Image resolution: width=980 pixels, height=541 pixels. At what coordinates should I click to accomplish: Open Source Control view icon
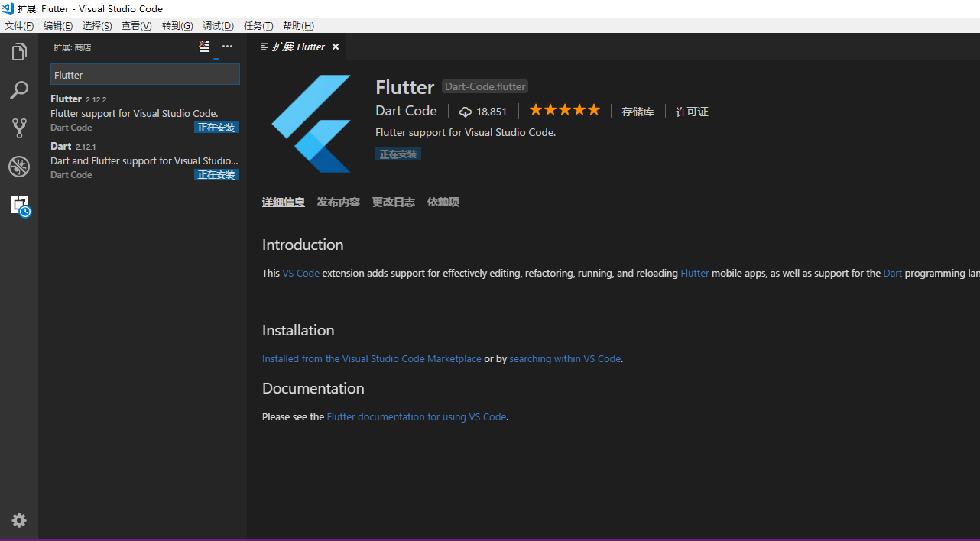[19, 128]
